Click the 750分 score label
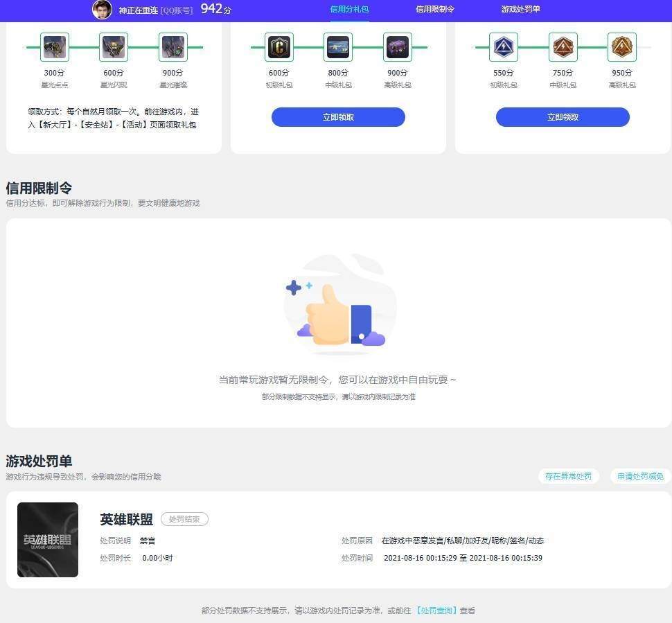The width and height of the screenshot is (672, 623). tap(563, 73)
